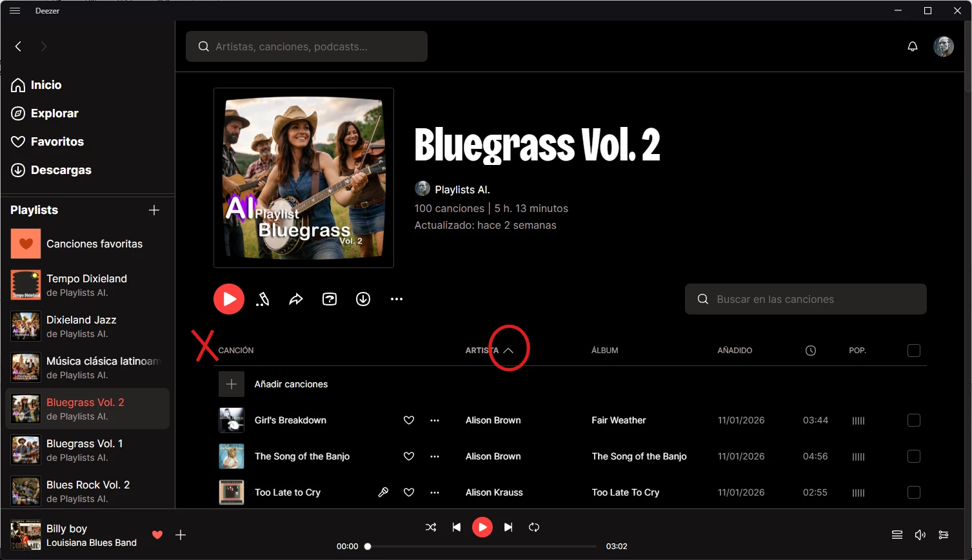
Task: Open more options for Girl's Breakdown
Action: [435, 420]
